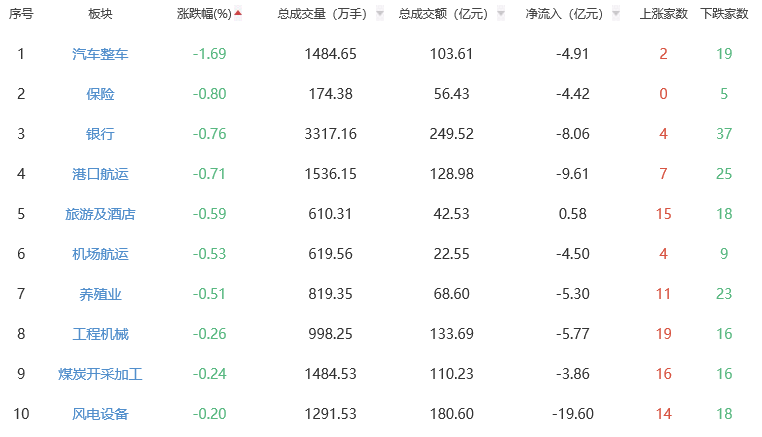Screen dimensions: 762x437
Task: Sort by the 总成交量（万手）header
Action: (x=322, y=14)
